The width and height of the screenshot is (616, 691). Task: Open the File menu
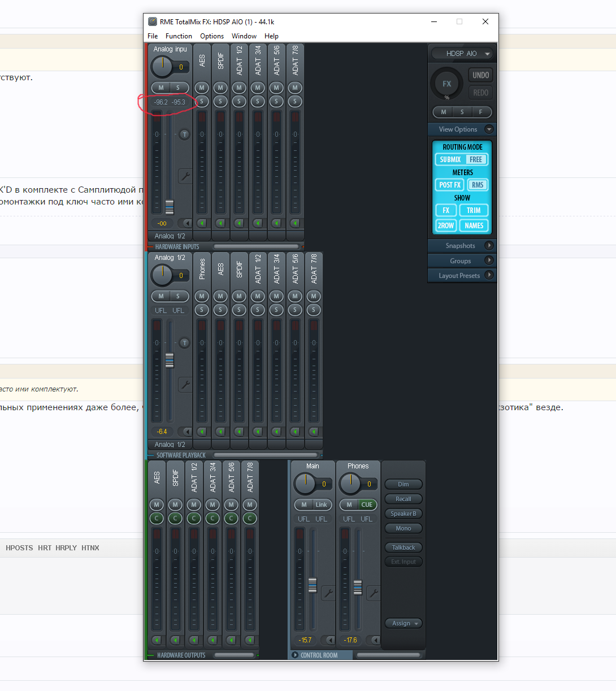[153, 36]
